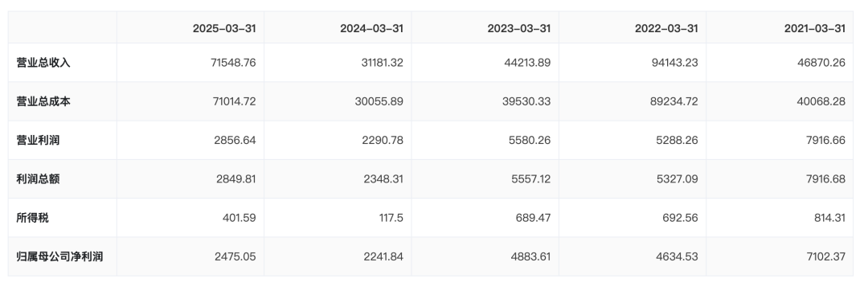868x291 pixels.
Task: Select the cell showing 5580.26
Action: (530, 140)
